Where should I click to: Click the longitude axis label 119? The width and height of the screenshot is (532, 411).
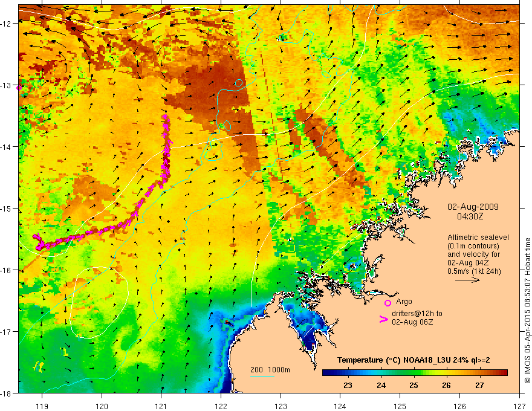point(42,406)
